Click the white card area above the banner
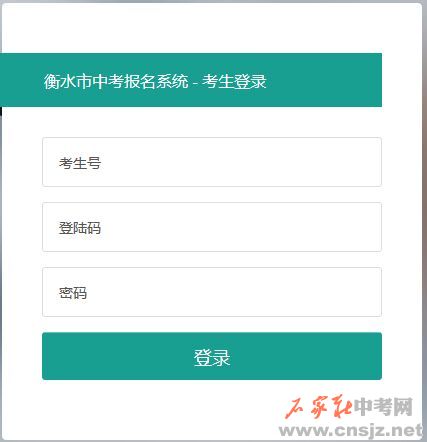Viewport: 427px width, 442px height. click(212, 28)
